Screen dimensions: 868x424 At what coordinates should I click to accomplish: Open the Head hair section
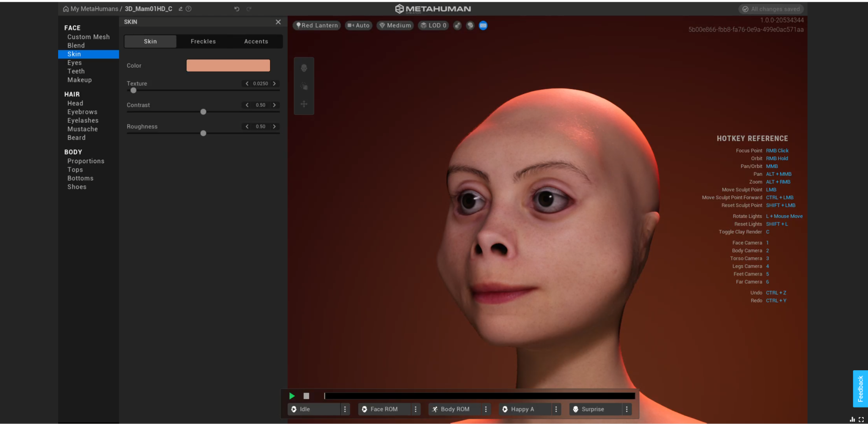[75, 103]
